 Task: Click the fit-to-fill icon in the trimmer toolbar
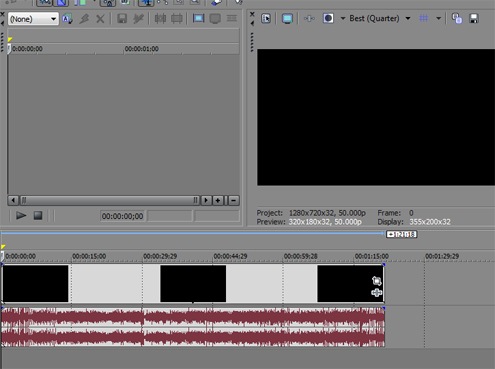pyautogui.click(x=177, y=18)
